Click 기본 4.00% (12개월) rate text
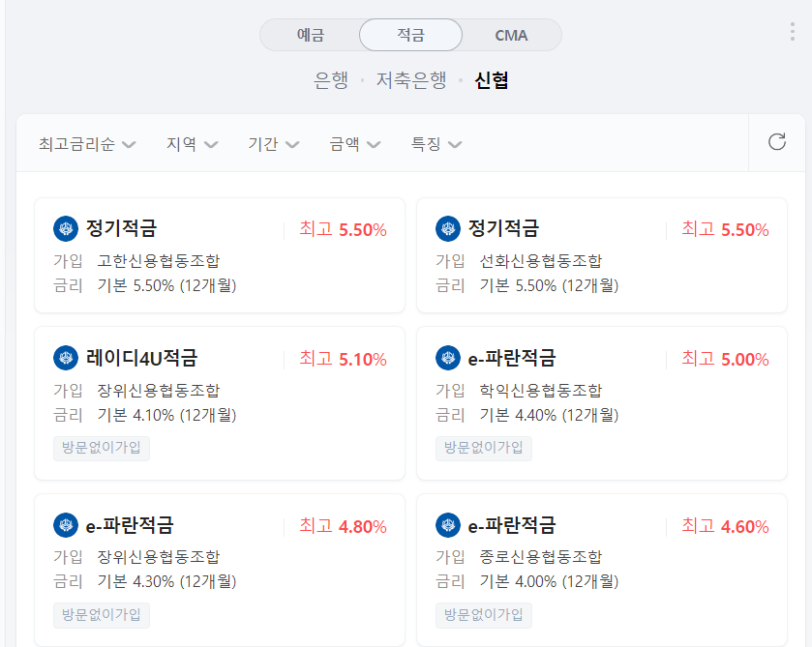 549,582
